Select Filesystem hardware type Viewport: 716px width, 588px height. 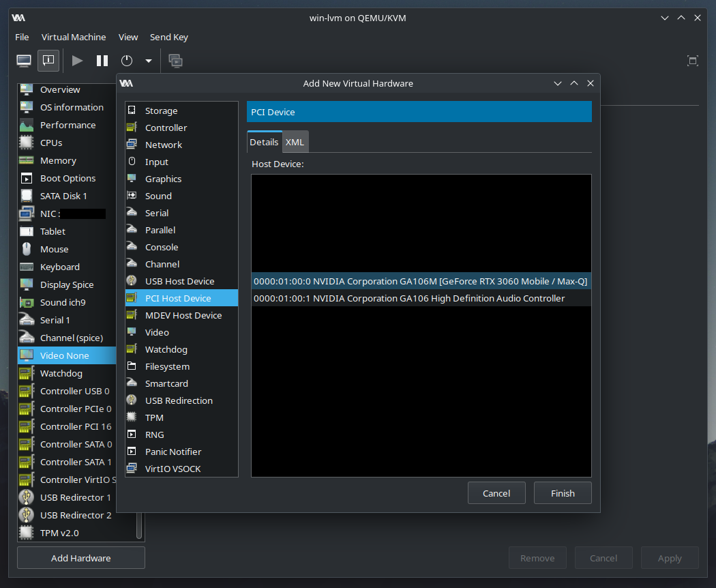182,366
